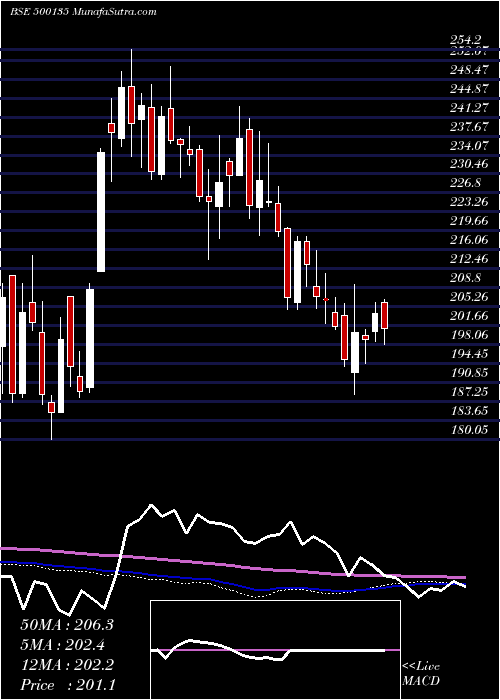This screenshot has width=500, height=700.
Task: Click the 212.46 price axis label
Action: point(470,258)
